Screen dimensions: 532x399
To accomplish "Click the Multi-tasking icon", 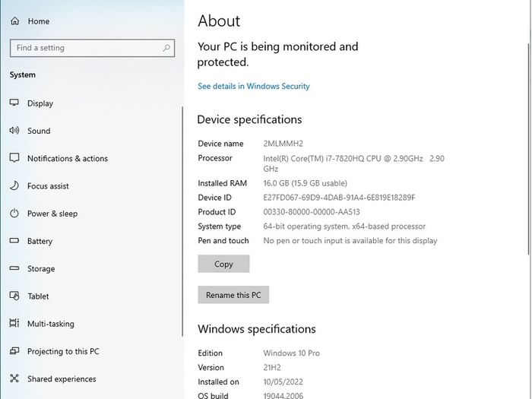I will coord(14,323).
